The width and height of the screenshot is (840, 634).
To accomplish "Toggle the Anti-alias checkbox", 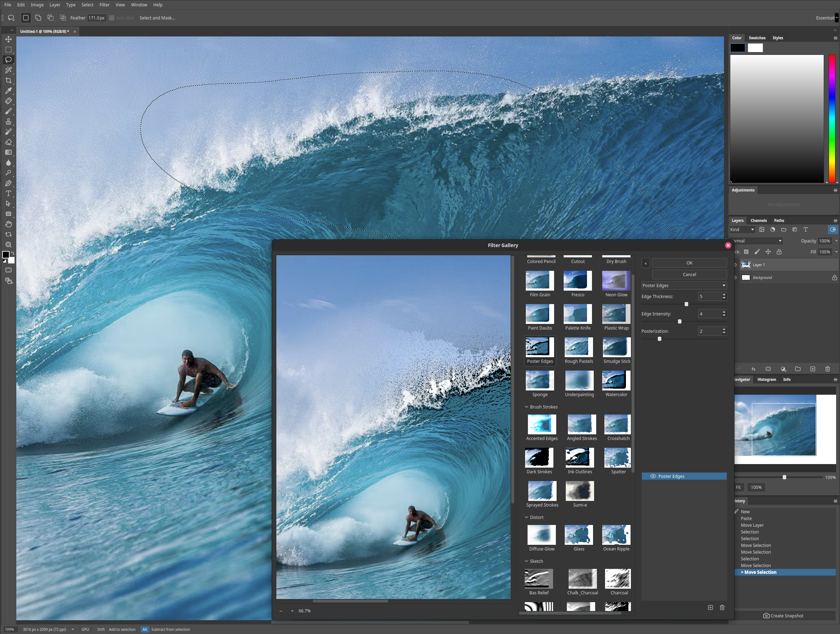I will coord(112,18).
